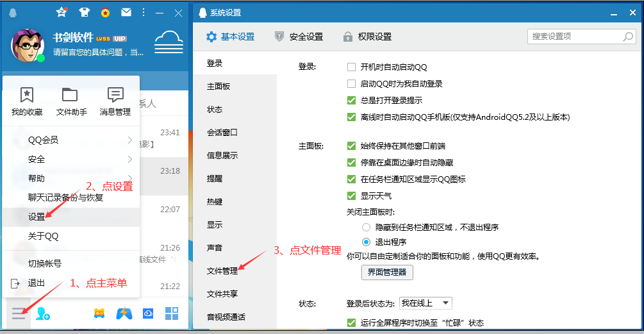Image resolution: width=644 pixels, height=334 pixels.
Task: Select 隐藏到任务栏通知区域 radio button
Action: click(366, 227)
